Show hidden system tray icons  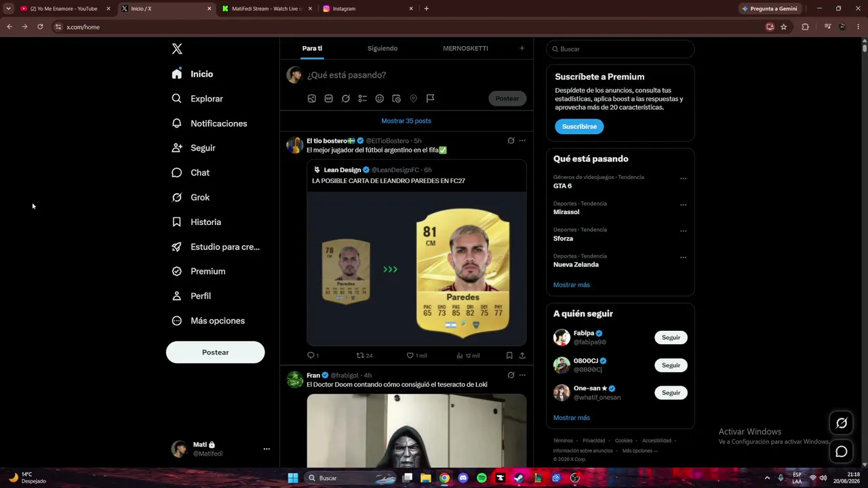[767, 478]
